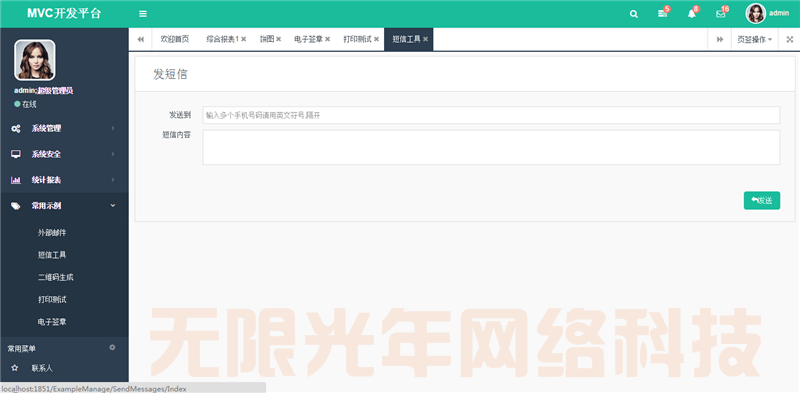Click the 统计报表 bar chart icon

click(16, 180)
